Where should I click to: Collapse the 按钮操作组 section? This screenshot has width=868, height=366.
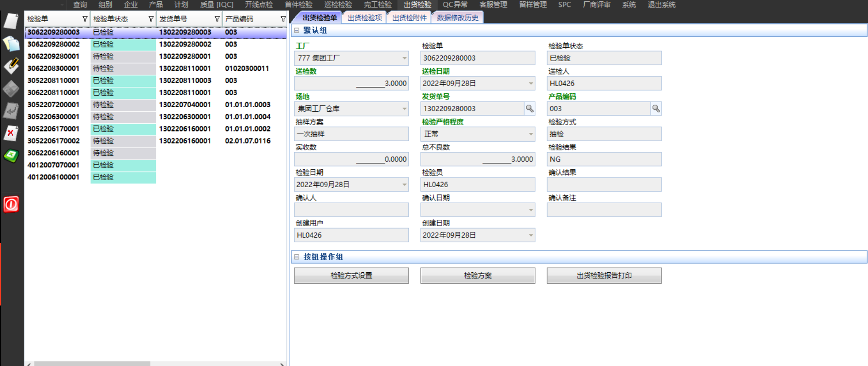297,257
